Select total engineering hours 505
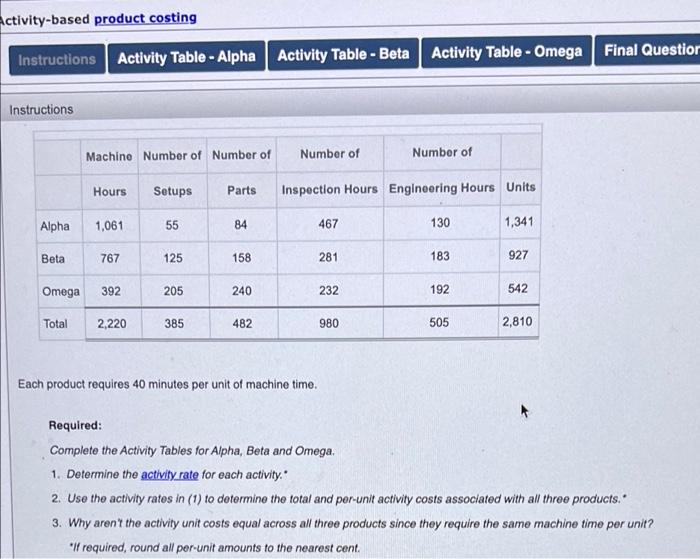Viewport: 700px width, 559px height. (x=439, y=322)
